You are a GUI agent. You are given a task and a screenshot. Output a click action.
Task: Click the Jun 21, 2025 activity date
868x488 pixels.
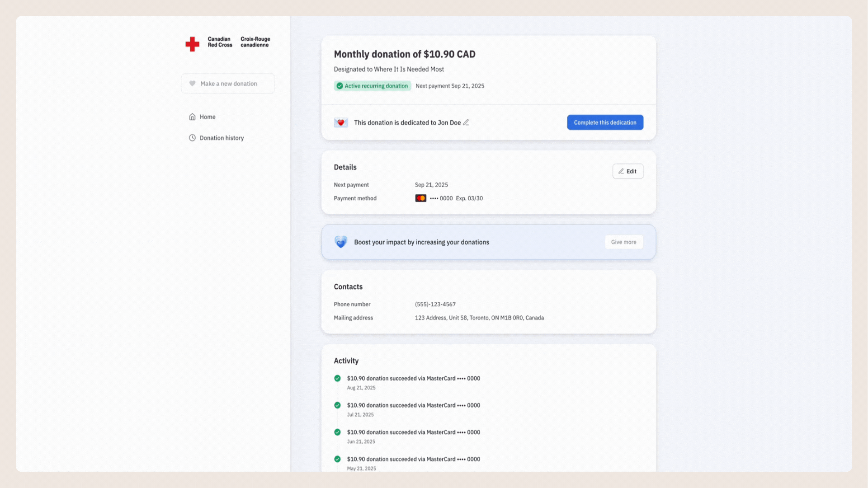(x=361, y=441)
